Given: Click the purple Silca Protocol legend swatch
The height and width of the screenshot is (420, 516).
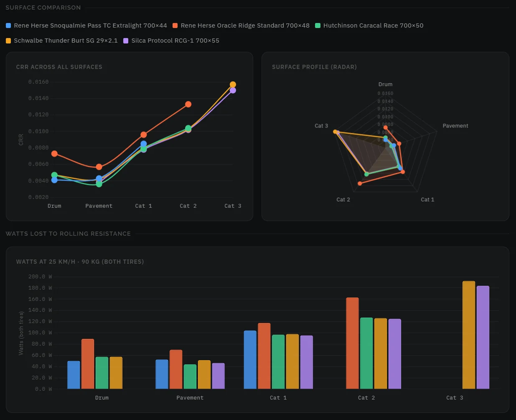Looking at the screenshot, I should click(x=126, y=41).
